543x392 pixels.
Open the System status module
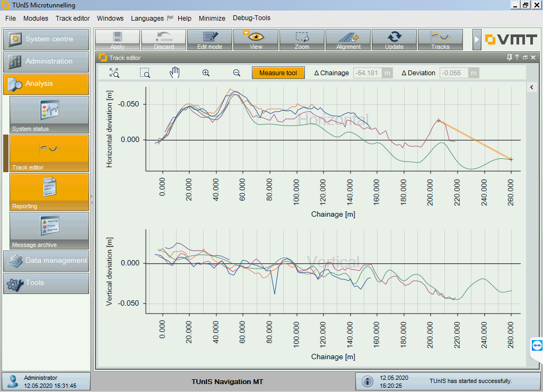49,115
